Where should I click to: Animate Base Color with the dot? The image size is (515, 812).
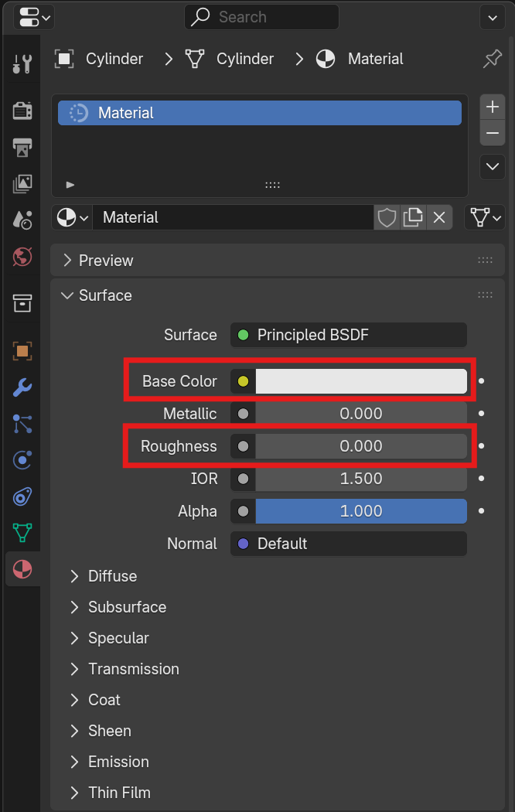[481, 381]
